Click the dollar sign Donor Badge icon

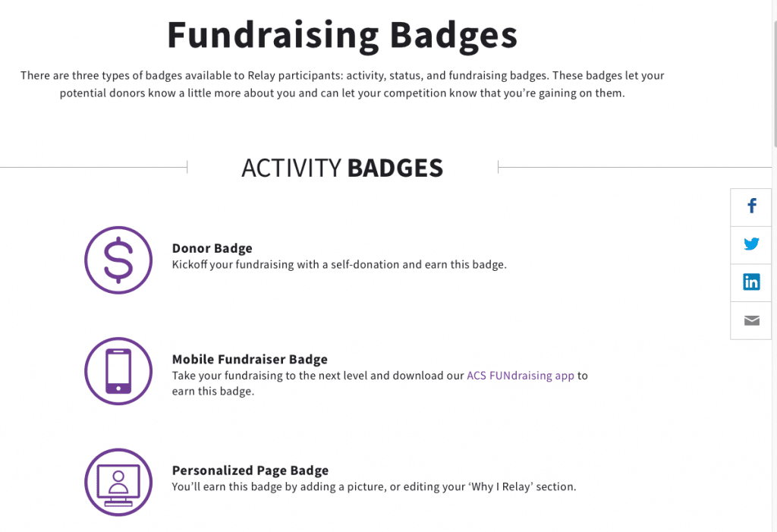[118, 260]
